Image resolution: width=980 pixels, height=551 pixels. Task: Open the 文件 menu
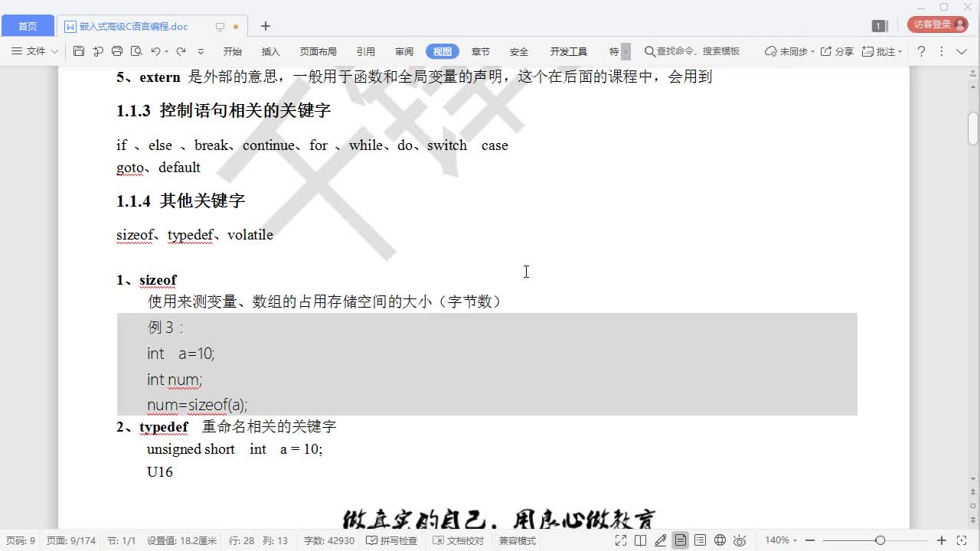[x=30, y=51]
